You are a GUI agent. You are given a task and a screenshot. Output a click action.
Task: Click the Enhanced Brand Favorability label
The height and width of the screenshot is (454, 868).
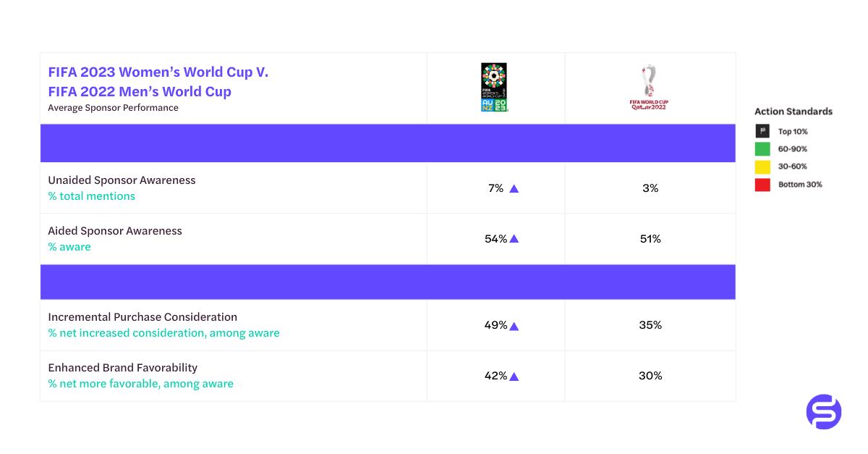[x=123, y=368]
